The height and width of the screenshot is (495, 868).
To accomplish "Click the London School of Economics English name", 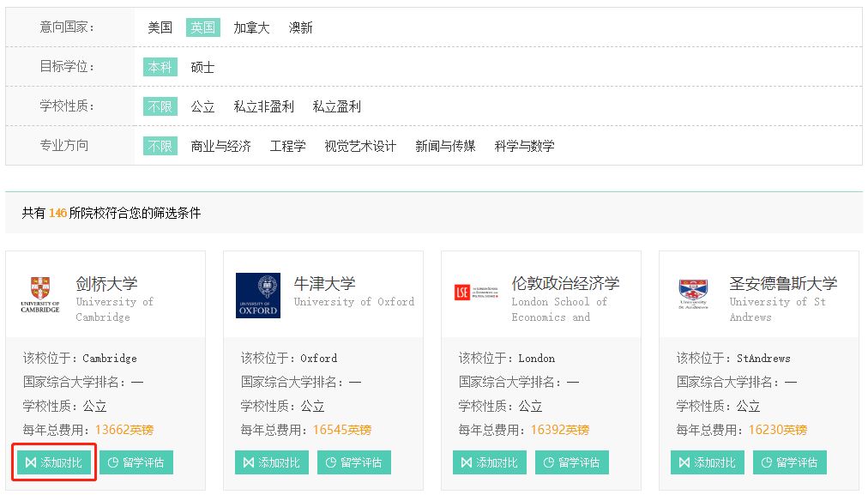I will coord(560,310).
